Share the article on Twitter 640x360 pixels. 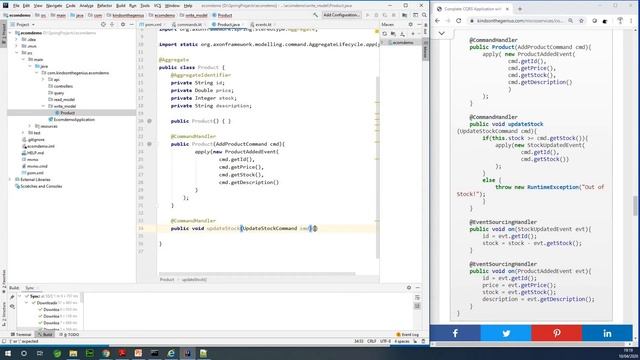(506, 333)
